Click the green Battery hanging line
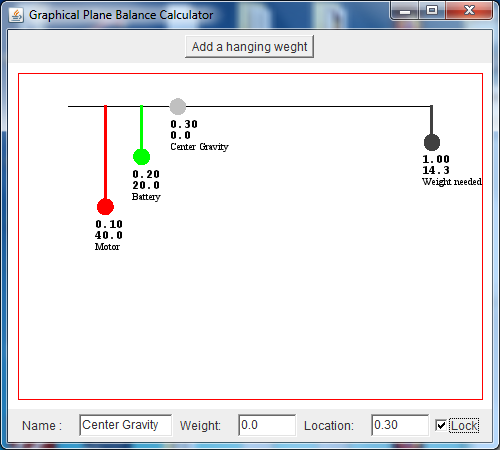The image size is (500, 450). (141, 127)
